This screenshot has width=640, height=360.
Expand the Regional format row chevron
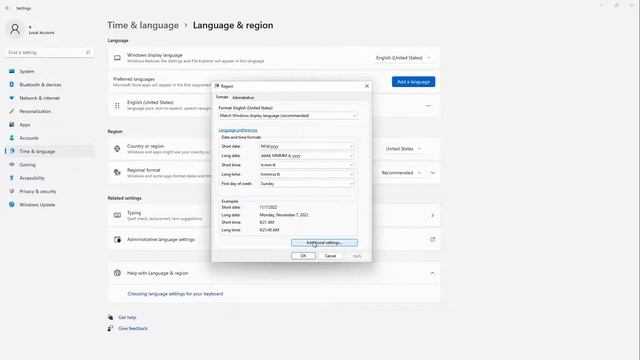tap(433, 173)
